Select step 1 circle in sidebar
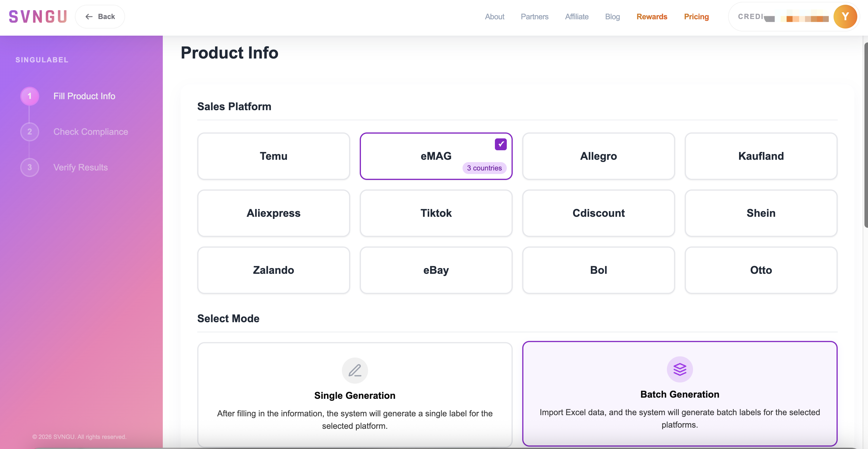This screenshot has width=868, height=449. coord(30,96)
